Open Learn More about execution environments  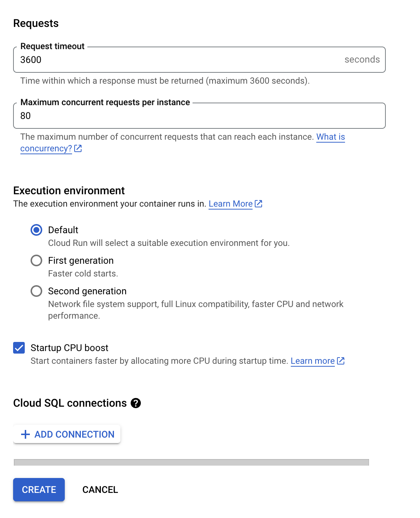(230, 204)
